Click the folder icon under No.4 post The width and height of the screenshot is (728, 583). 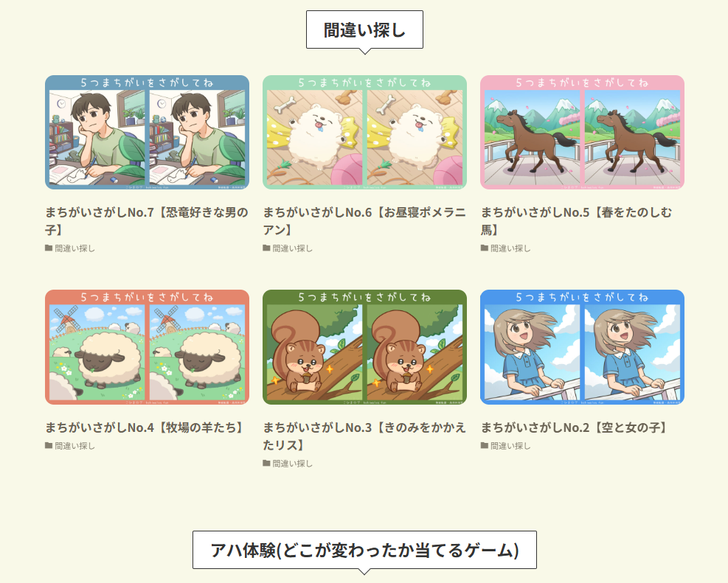pyautogui.click(x=49, y=446)
